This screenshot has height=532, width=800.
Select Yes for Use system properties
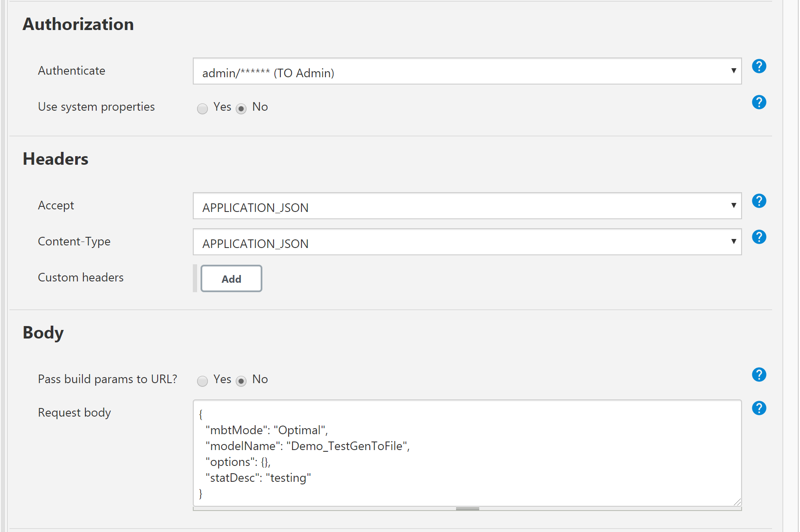(202, 109)
